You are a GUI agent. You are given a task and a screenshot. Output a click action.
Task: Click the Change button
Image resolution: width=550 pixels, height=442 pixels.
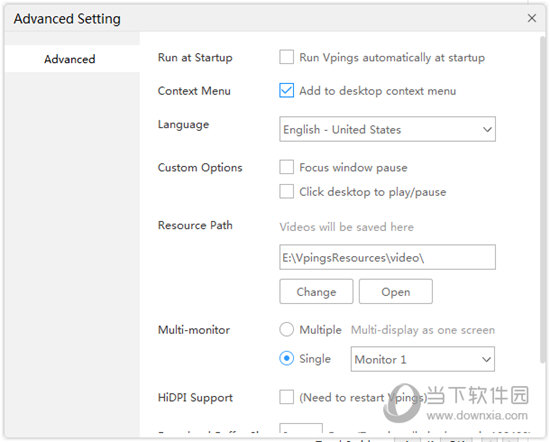(316, 292)
